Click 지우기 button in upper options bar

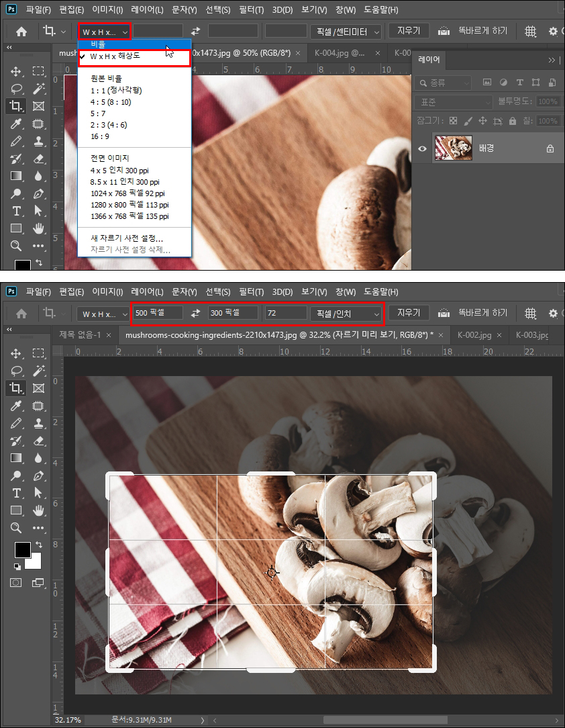pyautogui.click(x=409, y=31)
